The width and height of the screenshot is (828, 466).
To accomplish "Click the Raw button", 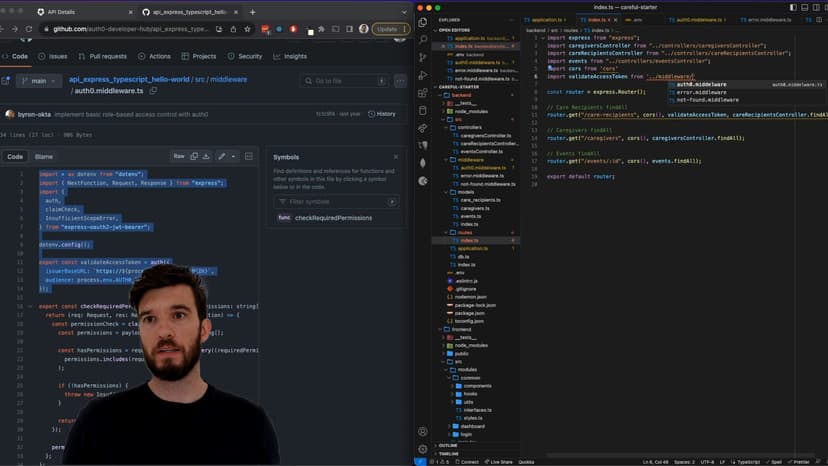I will [x=178, y=156].
